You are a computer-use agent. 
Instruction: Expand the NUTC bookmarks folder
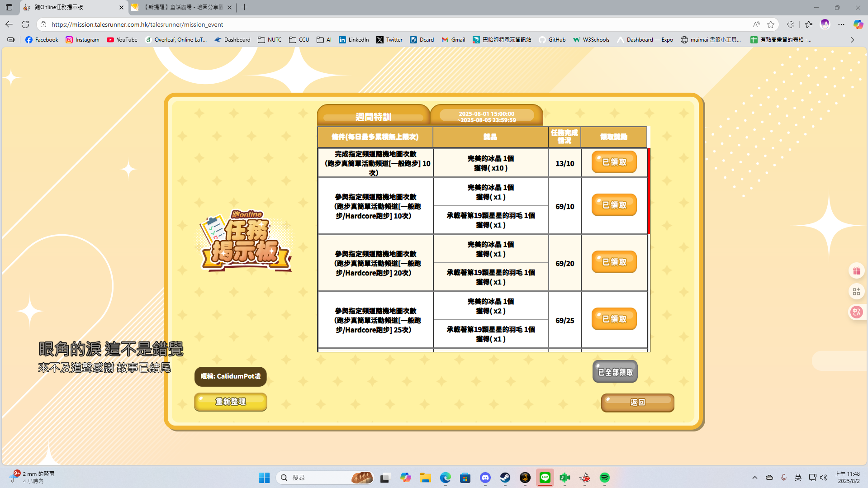pos(270,40)
